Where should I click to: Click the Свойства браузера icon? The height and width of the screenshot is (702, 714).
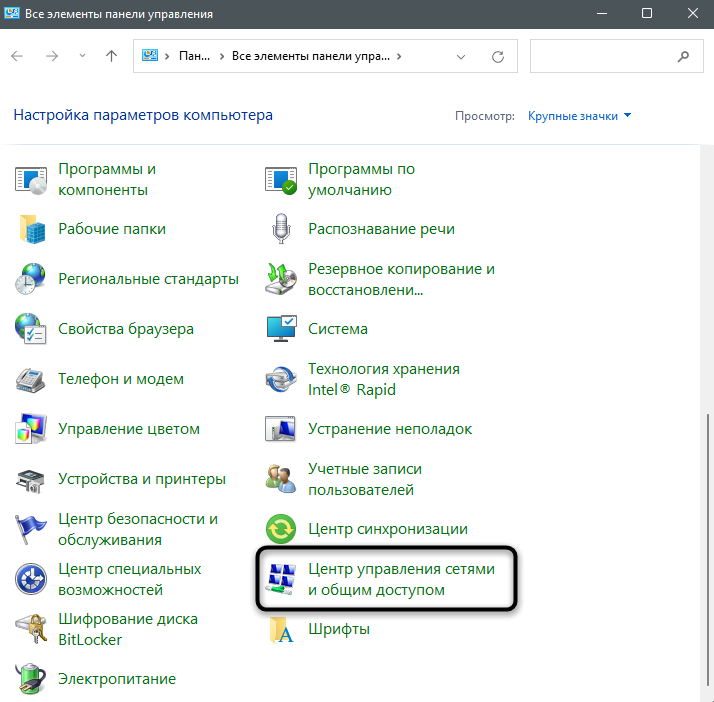30,329
